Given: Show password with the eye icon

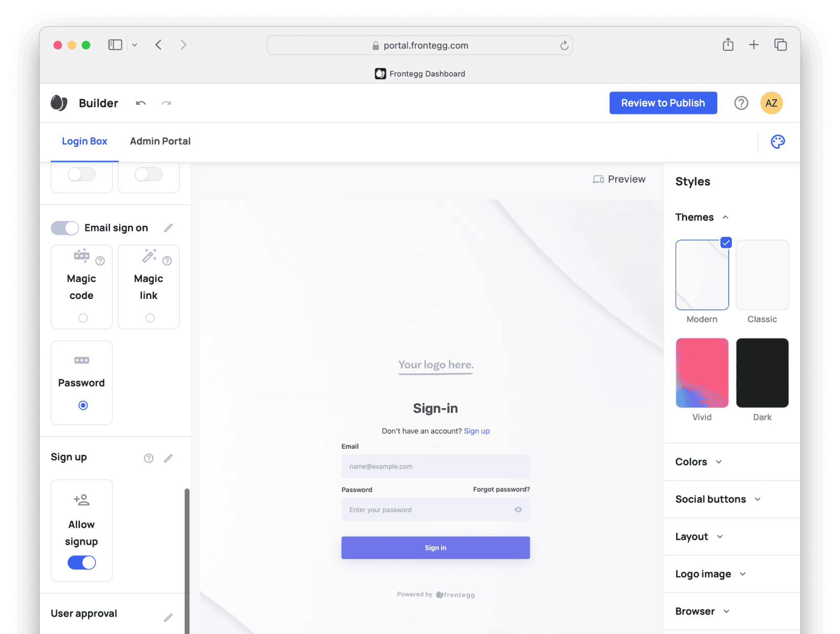Looking at the screenshot, I should 518,510.
